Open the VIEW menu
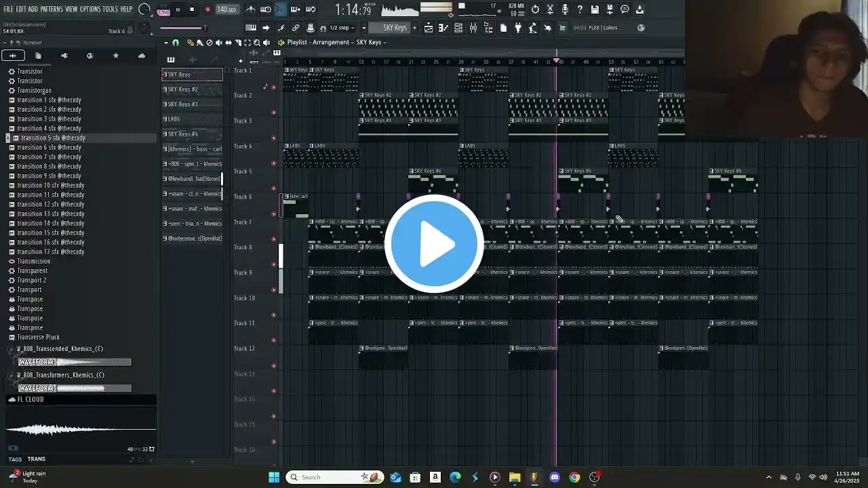This screenshot has width=868, height=488. (x=71, y=9)
